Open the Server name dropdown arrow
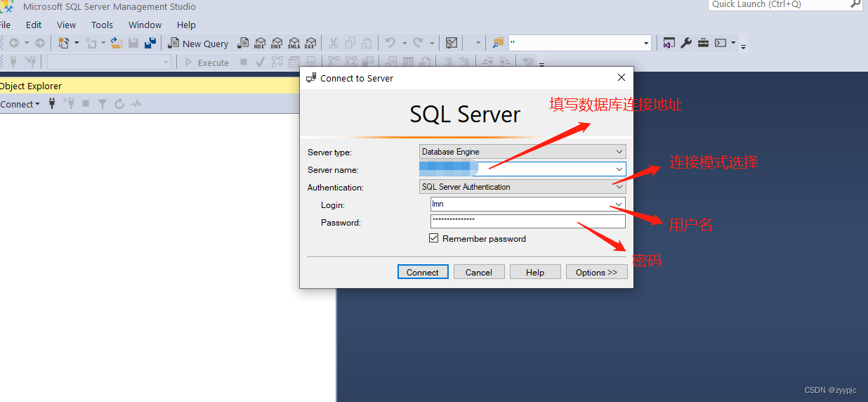This screenshot has height=402, width=868. click(x=619, y=169)
